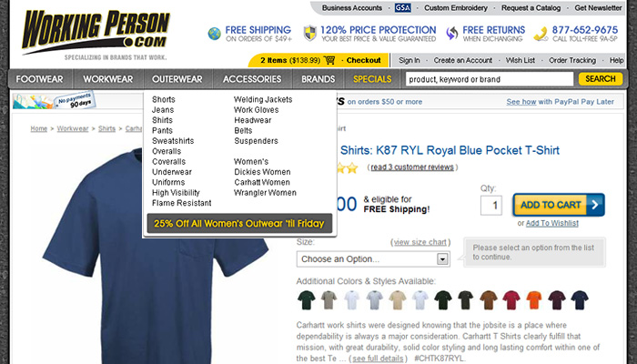Select the red t-shirt color swatch
The height and width of the screenshot is (364, 637).
tap(511, 300)
